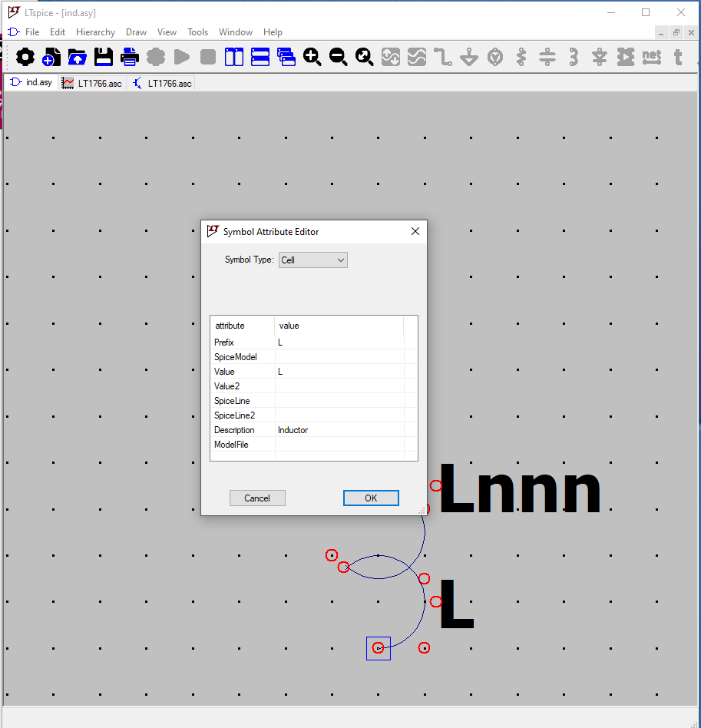The height and width of the screenshot is (728, 701).
Task: Switch to the ind.asy tab
Action: pyautogui.click(x=31, y=83)
